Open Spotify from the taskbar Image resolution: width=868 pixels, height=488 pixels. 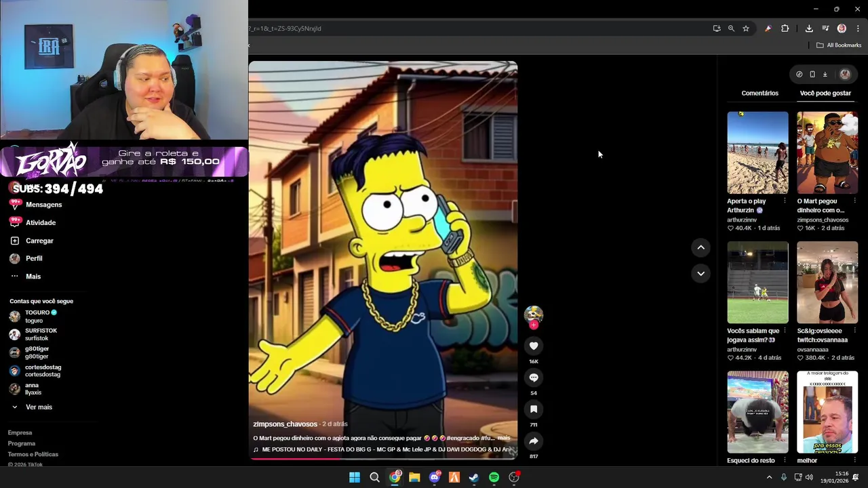[x=494, y=478]
